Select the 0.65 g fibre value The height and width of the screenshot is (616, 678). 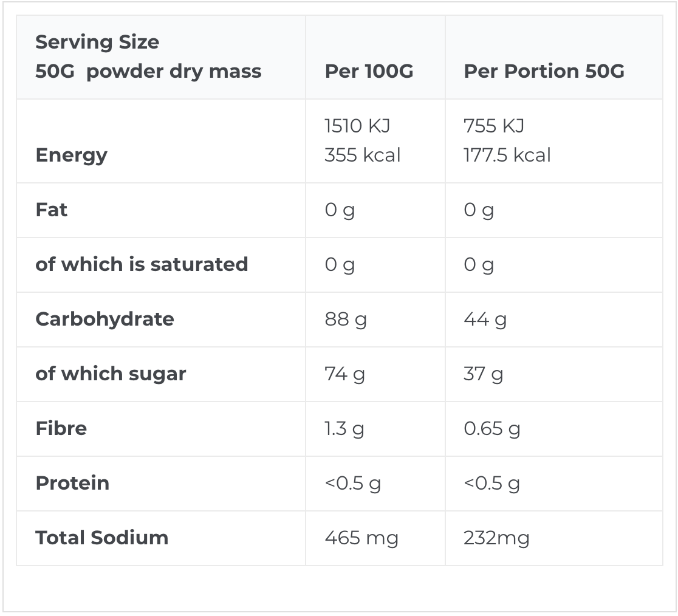point(491,429)
